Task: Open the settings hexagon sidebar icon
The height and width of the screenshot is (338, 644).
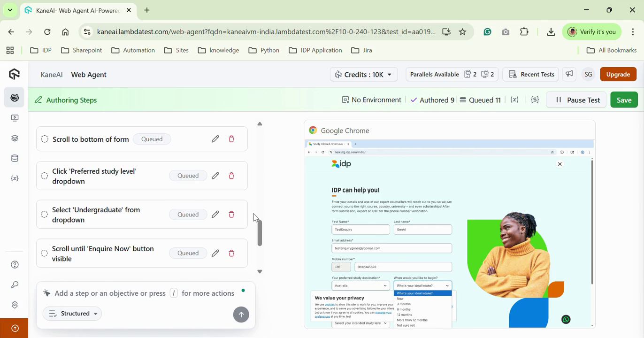Action: coord(15,305)
